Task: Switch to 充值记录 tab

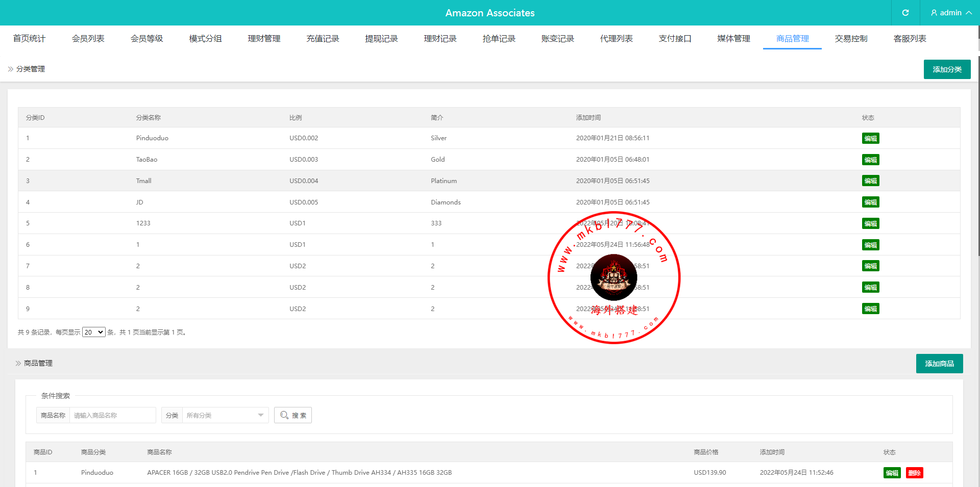Action: [323, 38]
